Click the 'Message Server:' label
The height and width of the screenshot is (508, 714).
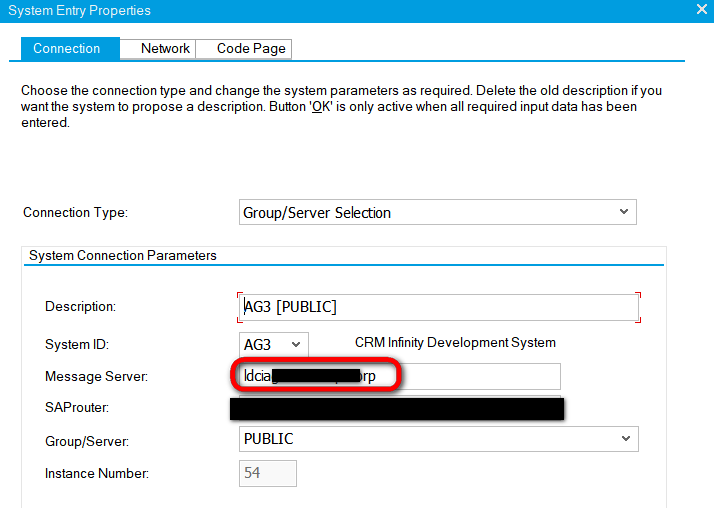(97, 376)
